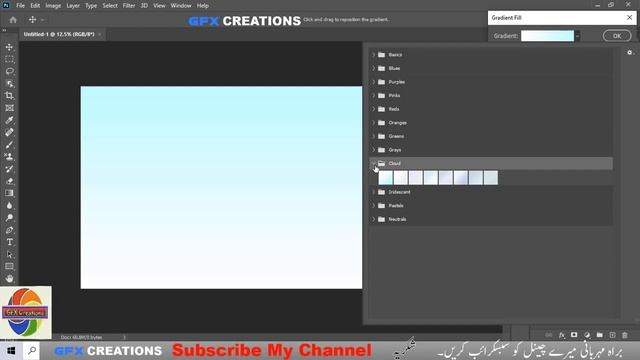The image size is (640, 360).
Task: Choose the last Cloud gradient swatch
Action: pyautogui.click(x=491, y=178)
